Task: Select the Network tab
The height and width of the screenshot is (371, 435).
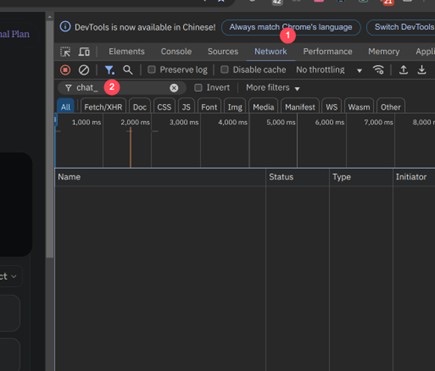Action: tap(271, 52)
